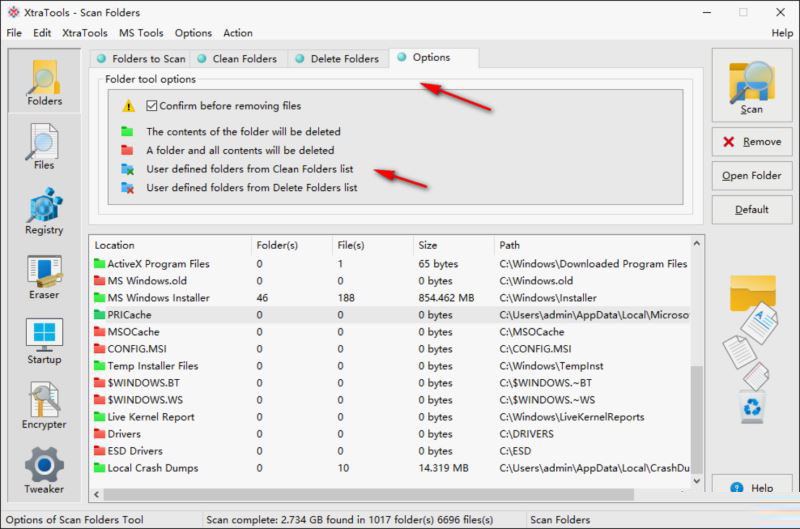The image size is (800, 529).
Task: Switch to the Clean Folders tab
Action: 238,59
